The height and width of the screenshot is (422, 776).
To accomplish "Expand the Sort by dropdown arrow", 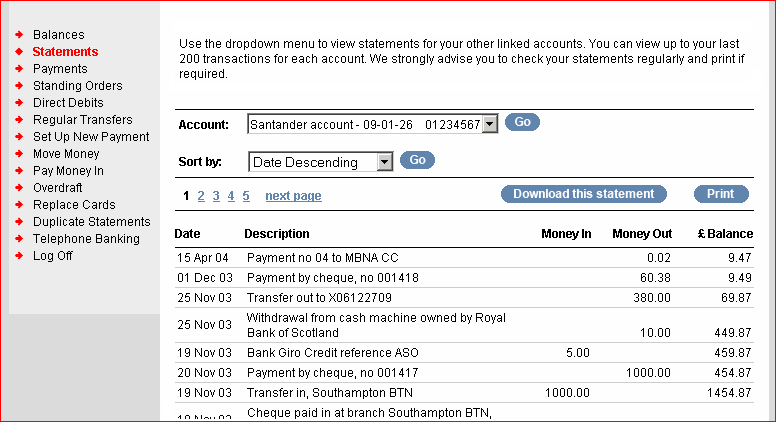I will tap(385, 162).
